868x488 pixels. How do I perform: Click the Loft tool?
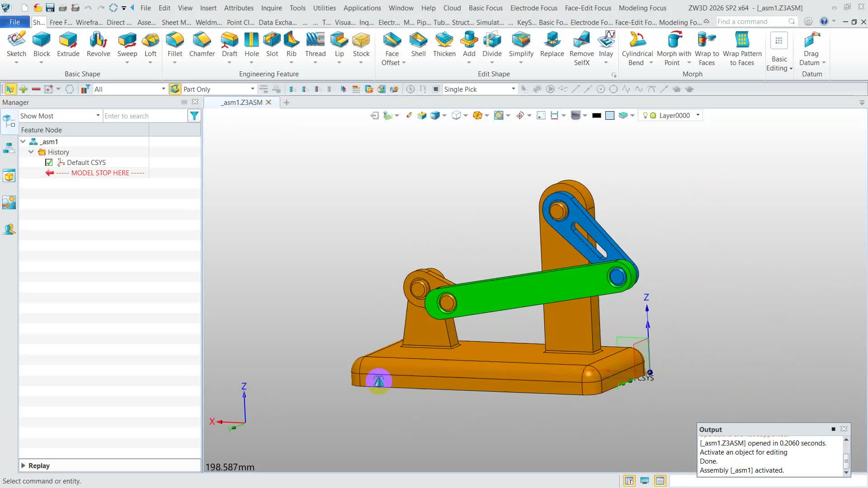click(151, 45)
